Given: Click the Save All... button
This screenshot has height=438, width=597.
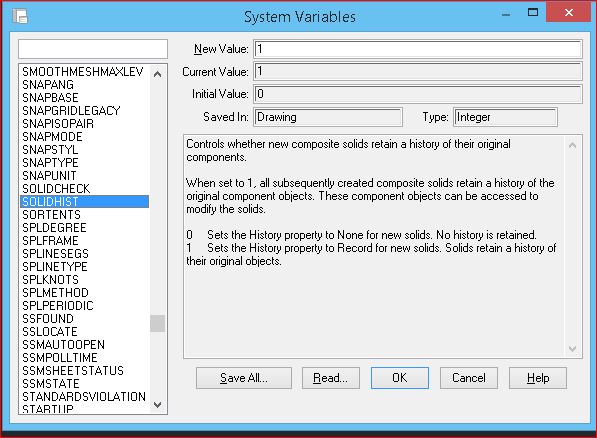Looking at the screenshot, I should (x=244, y=378).
